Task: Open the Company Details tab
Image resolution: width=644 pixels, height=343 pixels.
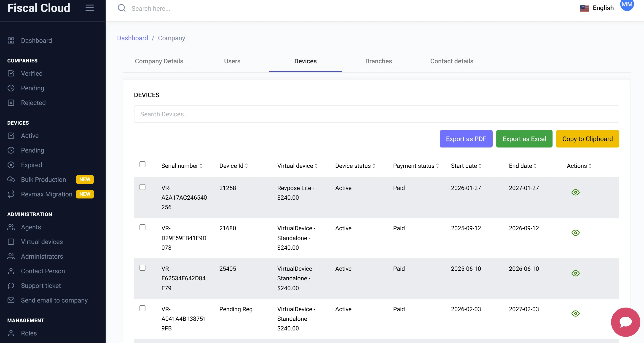Action: pos(159,61)
